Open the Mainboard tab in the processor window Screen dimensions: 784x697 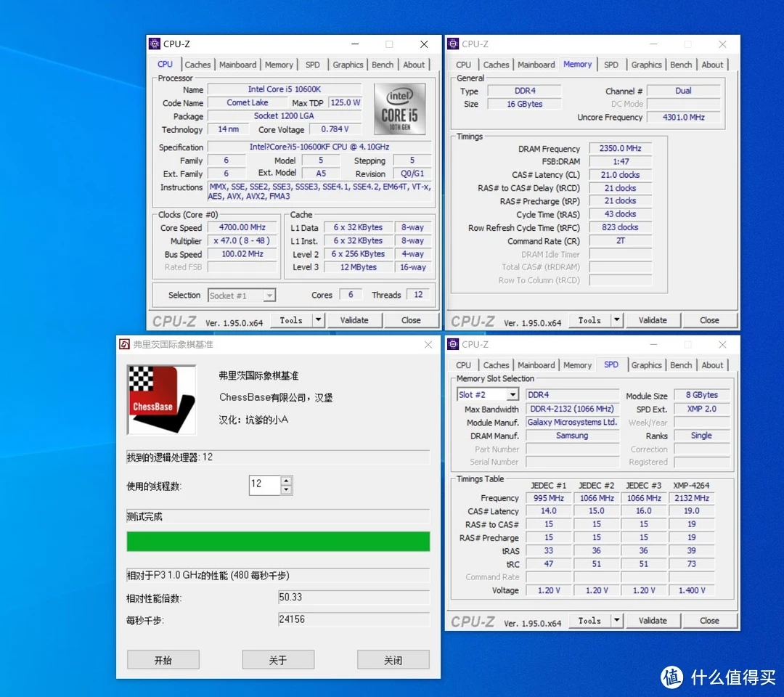point(237,65)
